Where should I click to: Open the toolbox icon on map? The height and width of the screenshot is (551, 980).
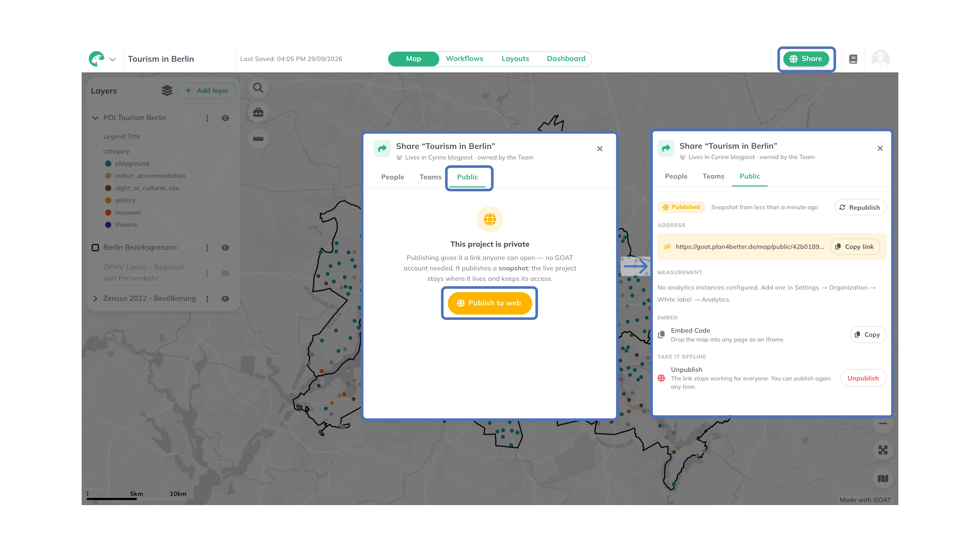(258, 112)
